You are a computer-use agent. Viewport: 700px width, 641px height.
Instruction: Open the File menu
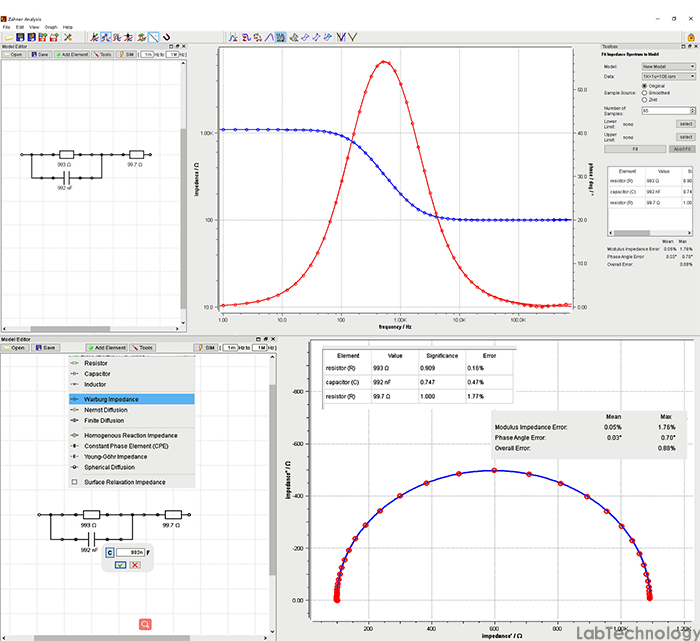[x=6, y=27]
